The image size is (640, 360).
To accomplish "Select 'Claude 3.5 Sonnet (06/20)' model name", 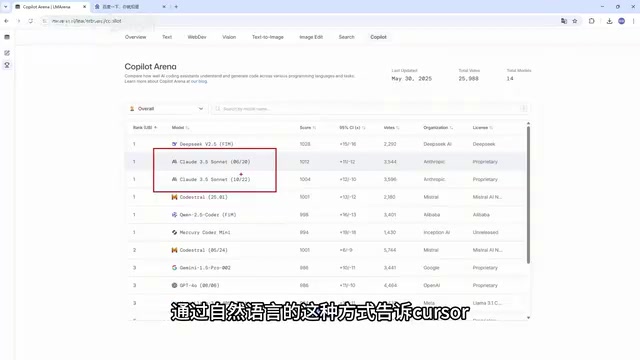I will coord(215,162).
